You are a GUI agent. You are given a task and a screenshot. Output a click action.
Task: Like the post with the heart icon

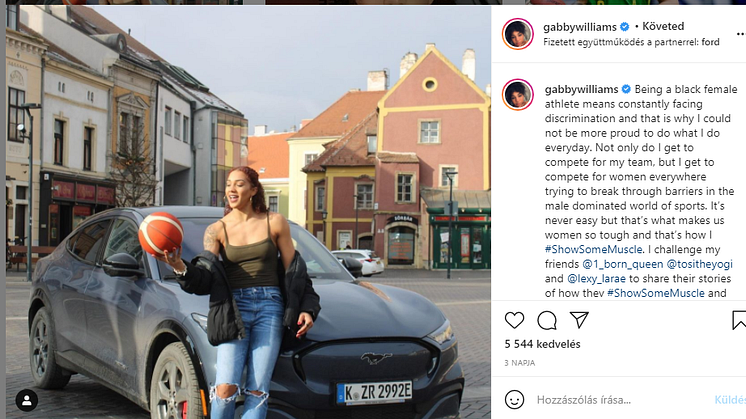514,321
